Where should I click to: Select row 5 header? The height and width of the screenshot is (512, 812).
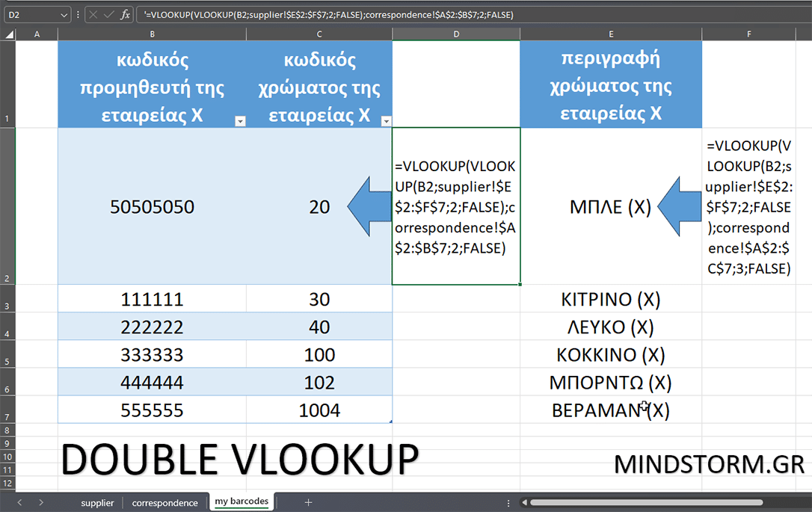point(7,355)
